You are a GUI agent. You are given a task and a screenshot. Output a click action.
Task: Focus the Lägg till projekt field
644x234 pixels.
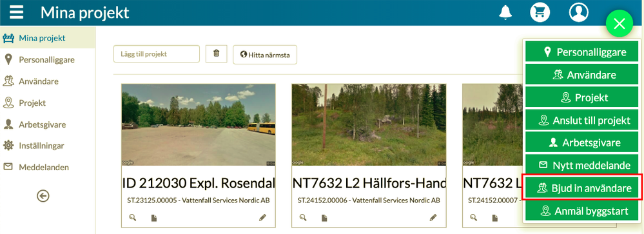[x=157, y=54]
